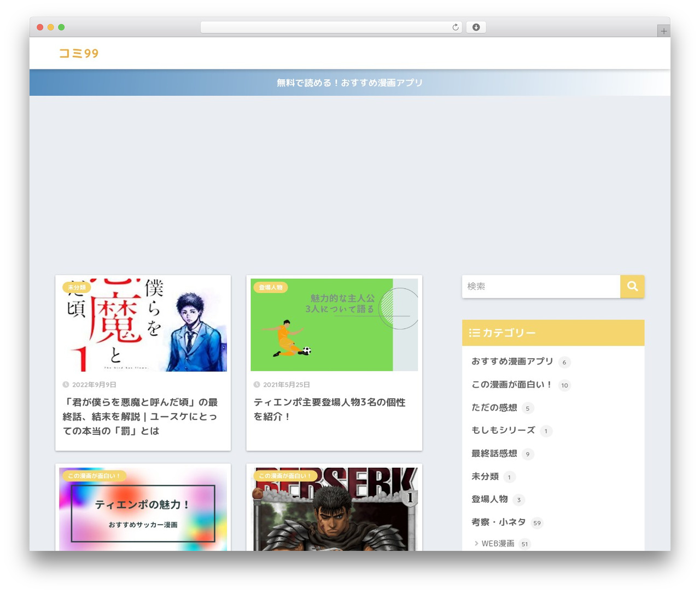700x593 pixels.
Task: Add a new browser tab
Action: [663, 31]
